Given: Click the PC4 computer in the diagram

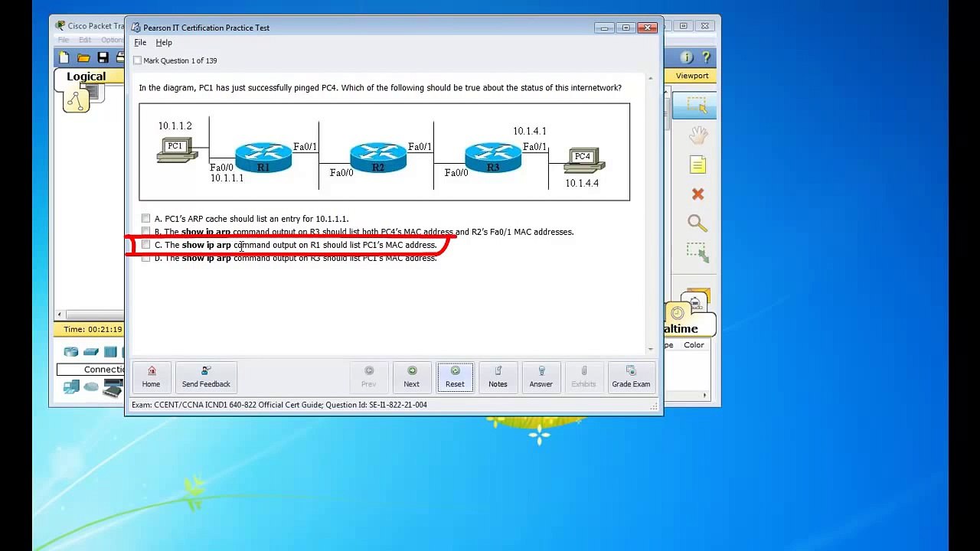Looking at the screenshot, I should click(x=584, y=161).
